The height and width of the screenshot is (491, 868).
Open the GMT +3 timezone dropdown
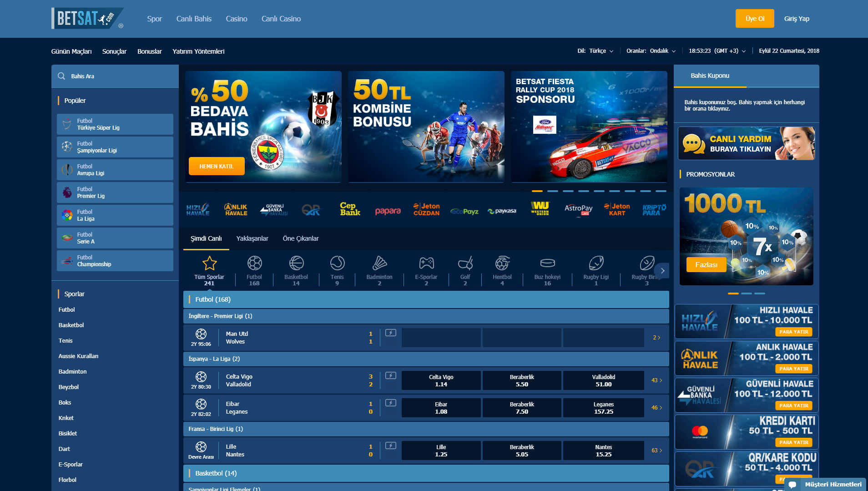click(x=730, y=51)
